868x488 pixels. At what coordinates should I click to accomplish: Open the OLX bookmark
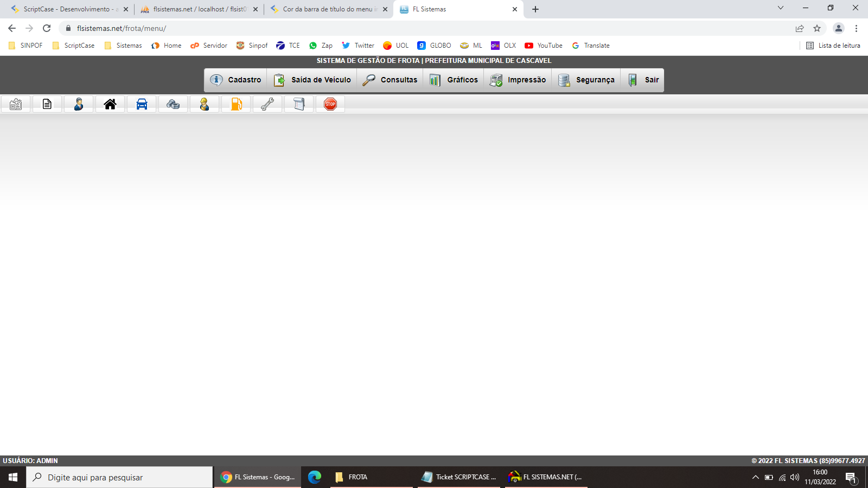504,46
